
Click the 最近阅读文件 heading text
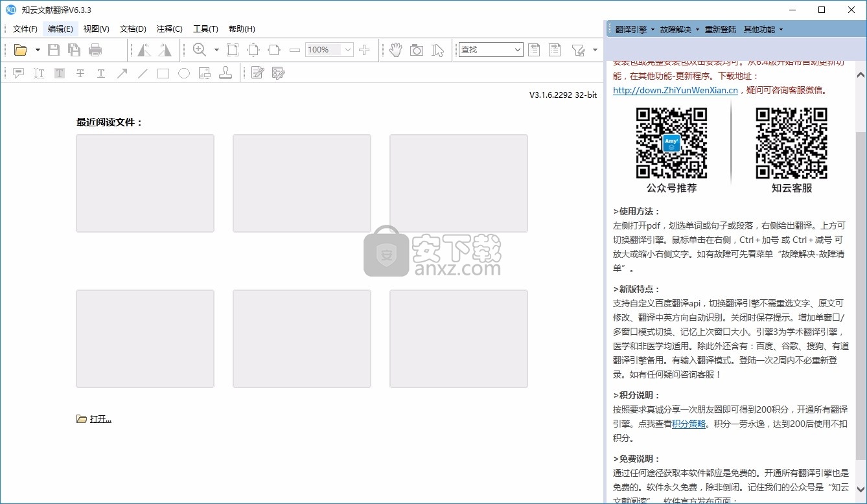(110, 122)
